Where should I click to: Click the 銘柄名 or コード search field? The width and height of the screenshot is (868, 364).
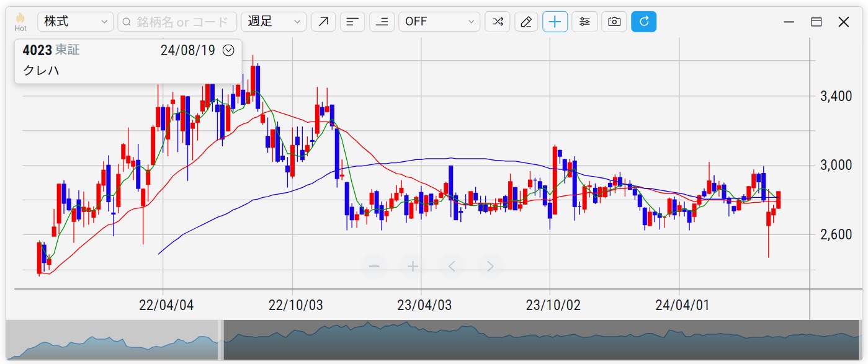click(177, 22)
